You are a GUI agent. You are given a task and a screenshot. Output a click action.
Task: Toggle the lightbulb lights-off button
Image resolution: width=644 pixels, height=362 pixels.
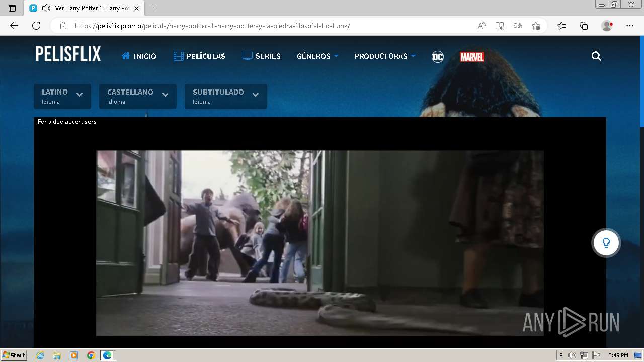coord(606,243)
